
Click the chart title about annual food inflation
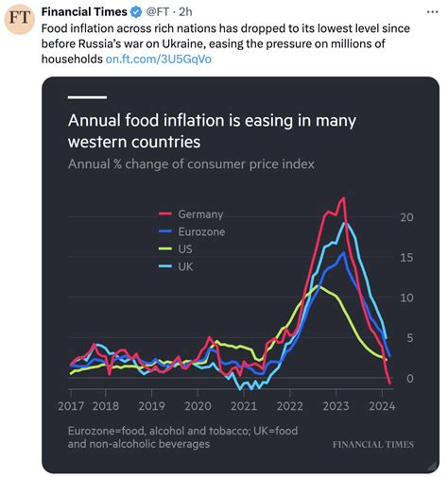[x=212, y=130]
